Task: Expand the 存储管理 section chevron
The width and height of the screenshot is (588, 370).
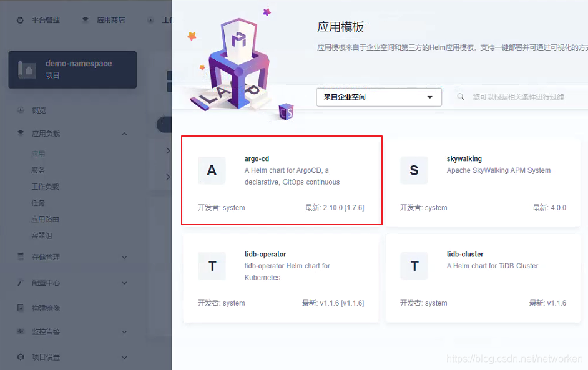Action: click(x=124, y=257)
